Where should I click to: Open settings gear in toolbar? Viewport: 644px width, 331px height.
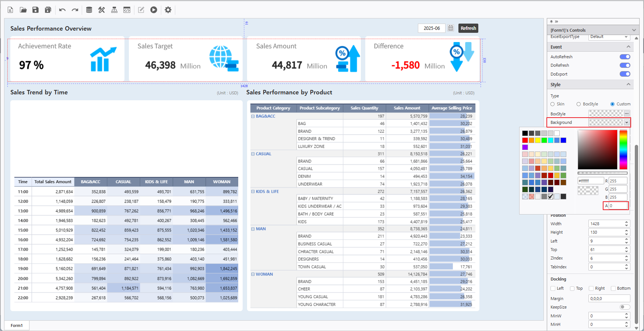(168, 10)
